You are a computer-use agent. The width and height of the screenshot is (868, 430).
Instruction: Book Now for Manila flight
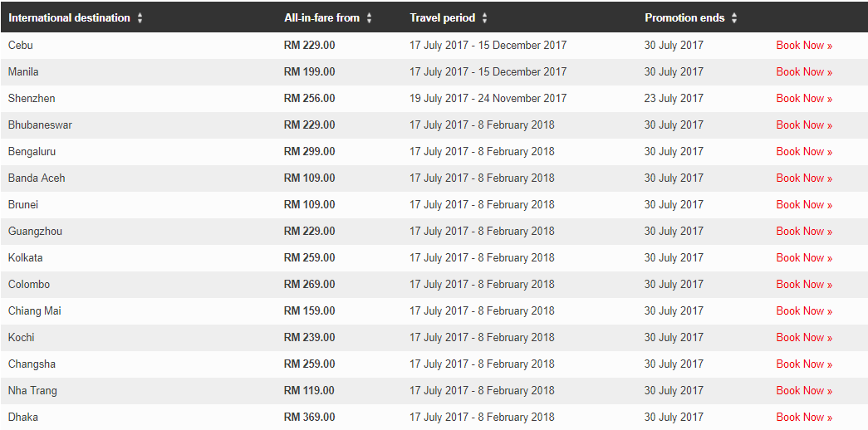coord(804,72)
